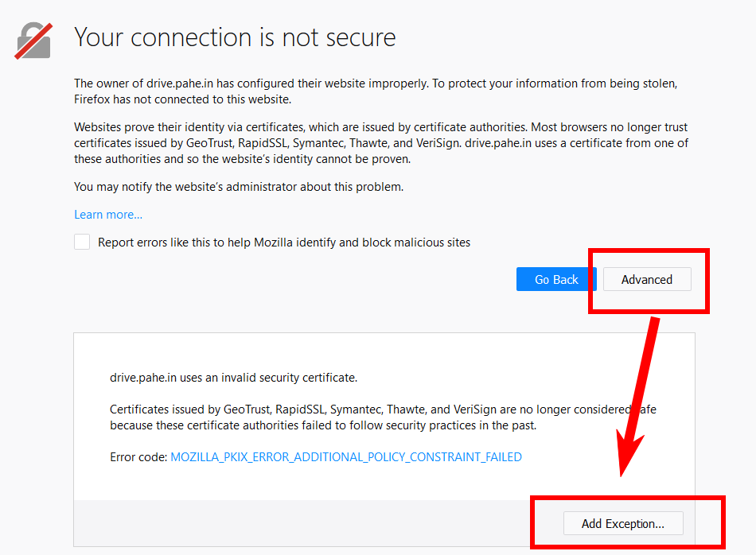Open the Learn more link
The image size is (756, 555).
(x=108, y=215)
